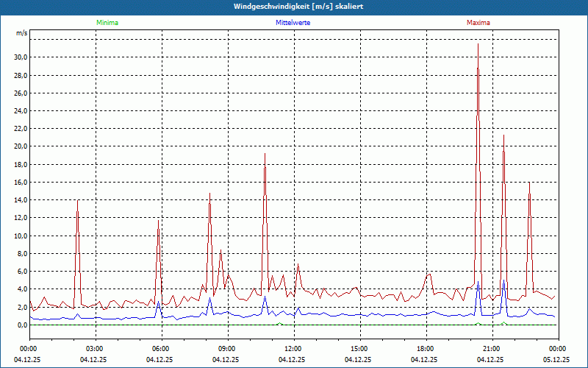Click the 06:00 time axis label

coord(162,349)
